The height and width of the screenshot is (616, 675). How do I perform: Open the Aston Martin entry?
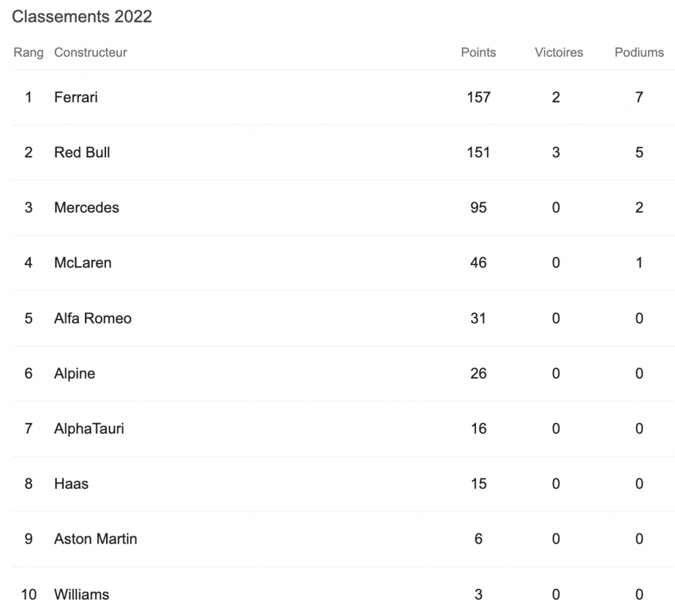[96, 539]
